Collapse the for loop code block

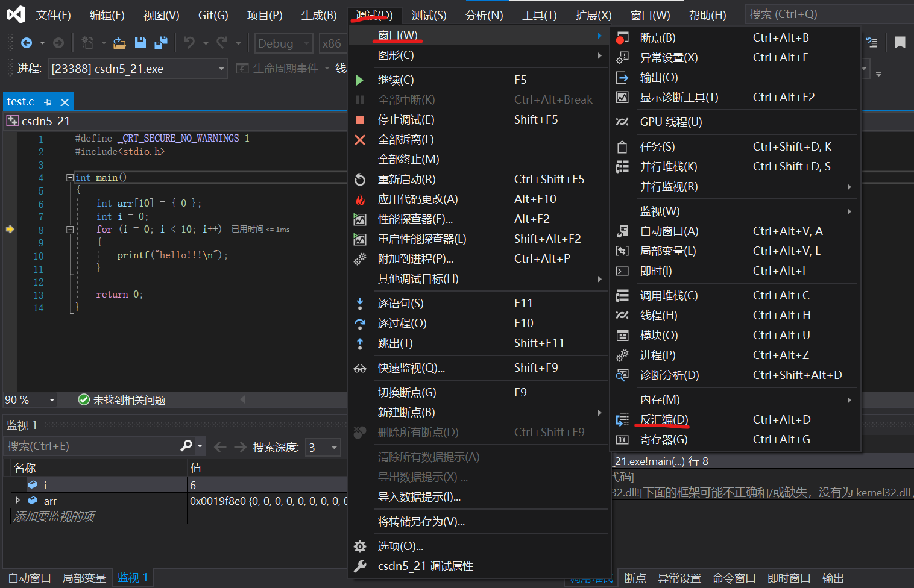(69, 230)
